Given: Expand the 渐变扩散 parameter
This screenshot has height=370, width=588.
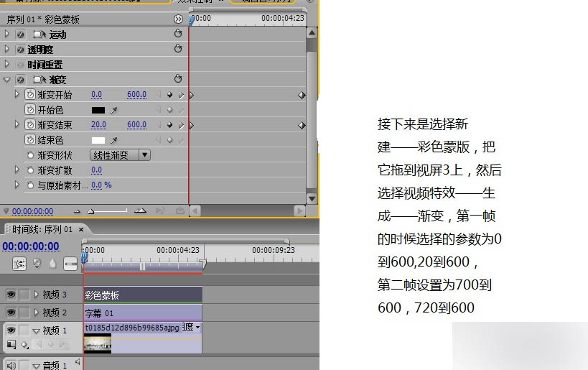Looking at the screenshot, I should pos(17,170).
